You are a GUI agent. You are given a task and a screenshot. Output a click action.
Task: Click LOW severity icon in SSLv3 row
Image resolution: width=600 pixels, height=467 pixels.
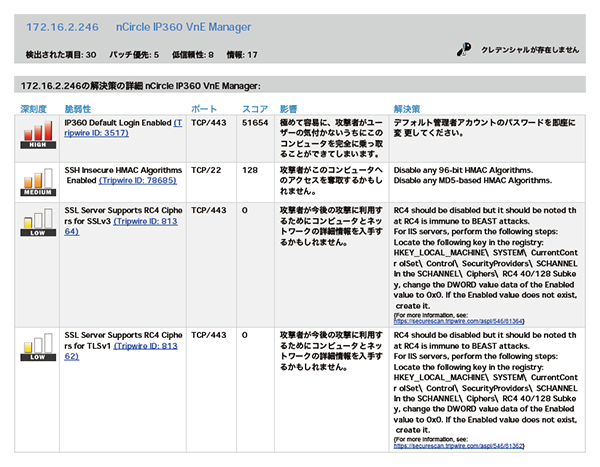point(38,222)
